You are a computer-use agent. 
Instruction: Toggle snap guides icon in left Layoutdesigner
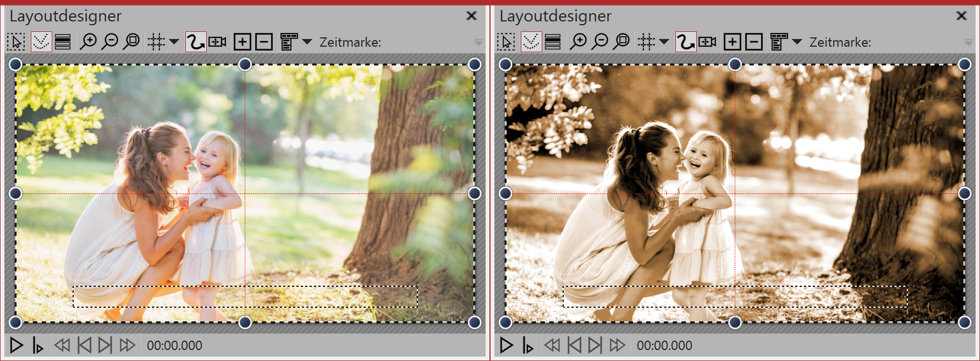41,42
